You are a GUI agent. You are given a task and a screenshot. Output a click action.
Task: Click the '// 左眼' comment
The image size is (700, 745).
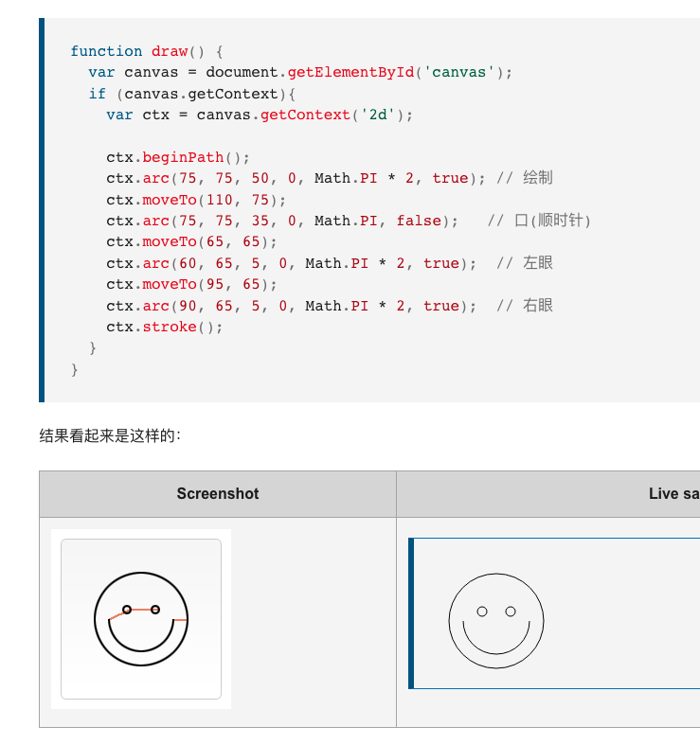coord(525,263)
